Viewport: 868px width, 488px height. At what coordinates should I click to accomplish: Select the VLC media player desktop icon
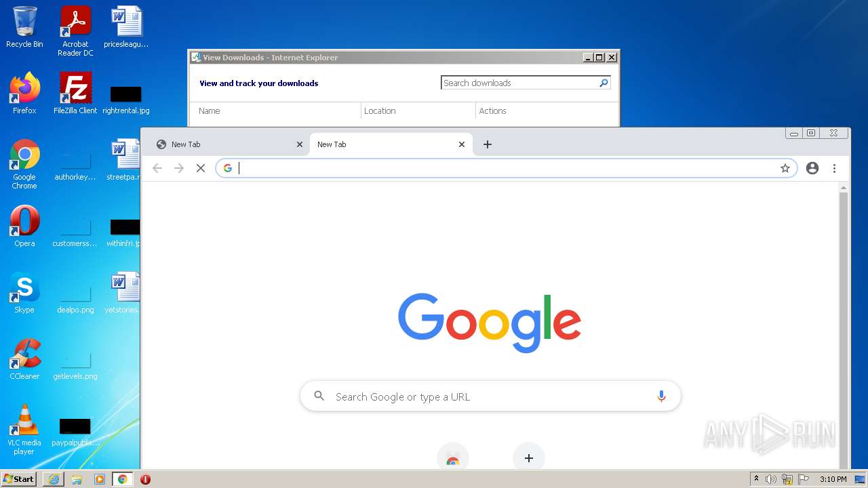[24, 430]
